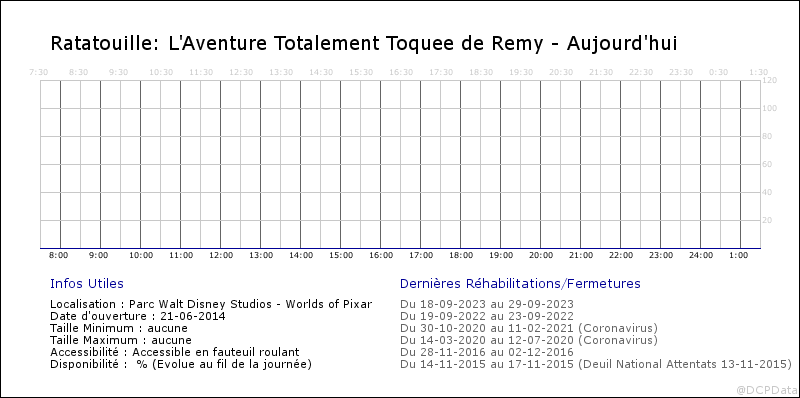Click the 11:30 top axis label
Screen dimensions: 800x398
coord(201,72)
